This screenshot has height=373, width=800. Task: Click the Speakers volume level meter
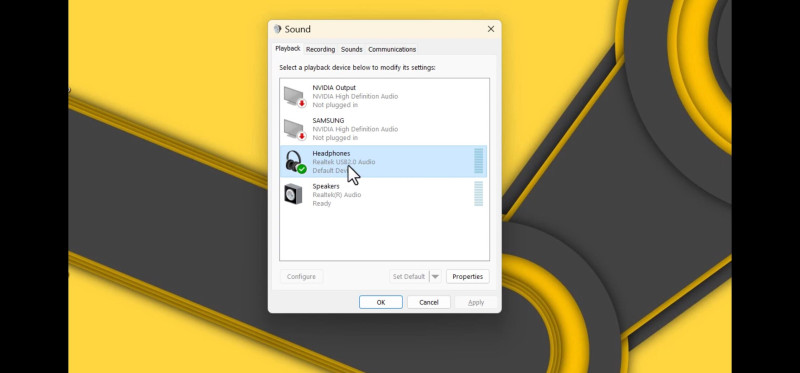click(479, 194)
